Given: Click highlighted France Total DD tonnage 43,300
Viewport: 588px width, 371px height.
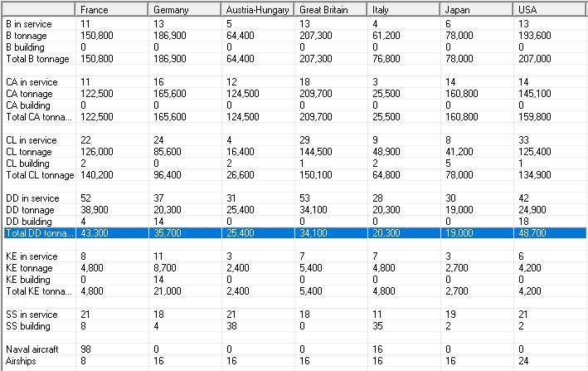Looking at the screenshot, I should pyautogui.click(x=95, y=233).
